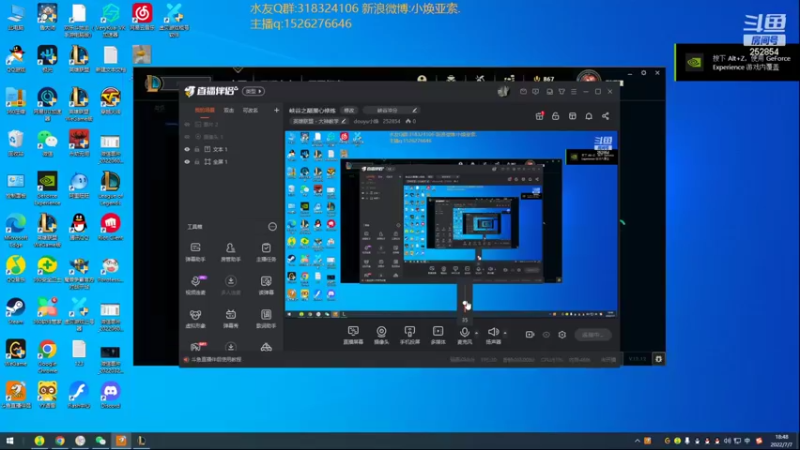Switch to the second scene tab
Screen dimensions: 800x450
pos(229,110)
